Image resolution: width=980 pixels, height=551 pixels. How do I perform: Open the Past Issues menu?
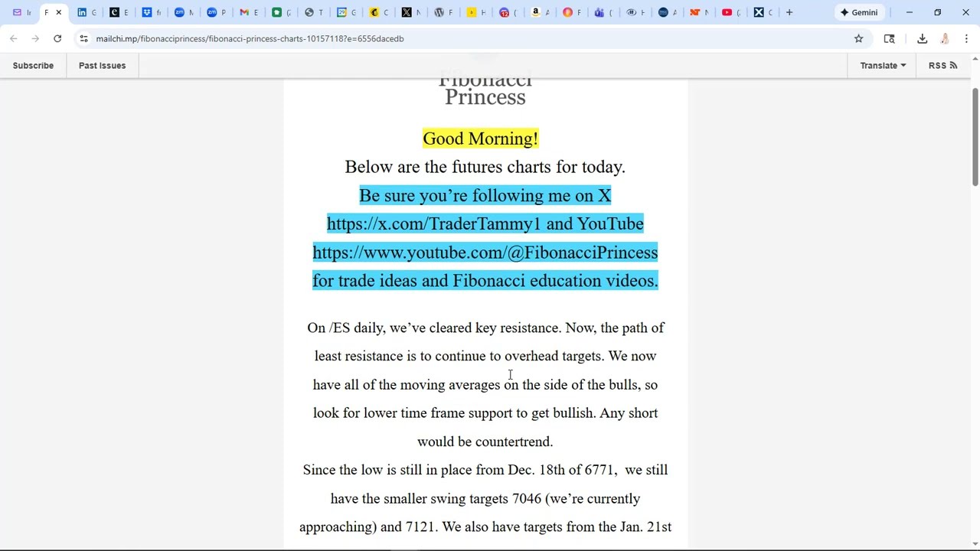(102, 65)
